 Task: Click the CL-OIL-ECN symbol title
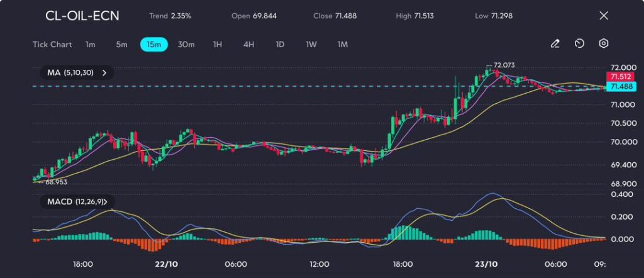coord(82,16)
